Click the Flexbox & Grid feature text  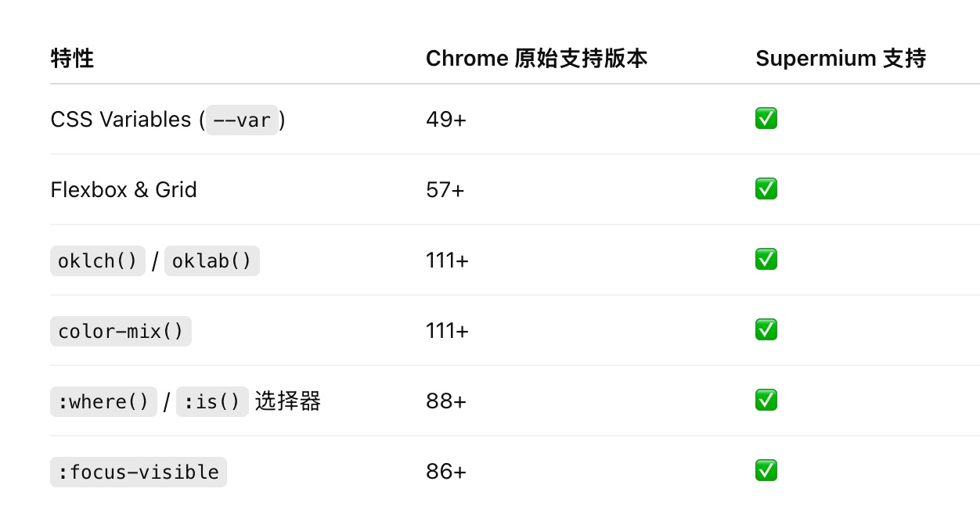pyautogui.click(x=124, y=190)
